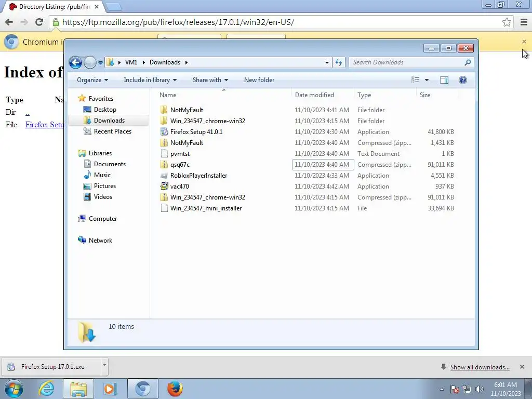Select the pvmtst text document icon
532x399 pixels.
tap(164, 154)
